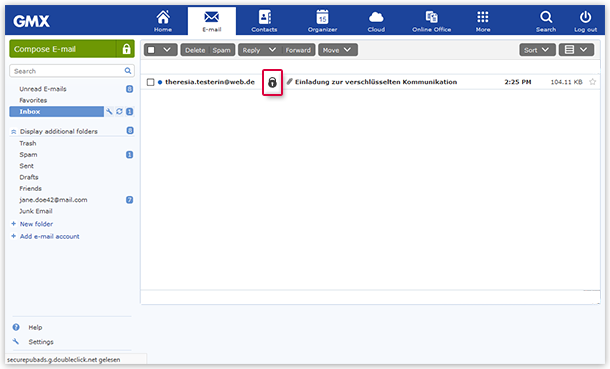Click sender theresia.testerin@web.de
Image resolution: width=610 pixels, height=369 pixels.
tap(210, 82)
